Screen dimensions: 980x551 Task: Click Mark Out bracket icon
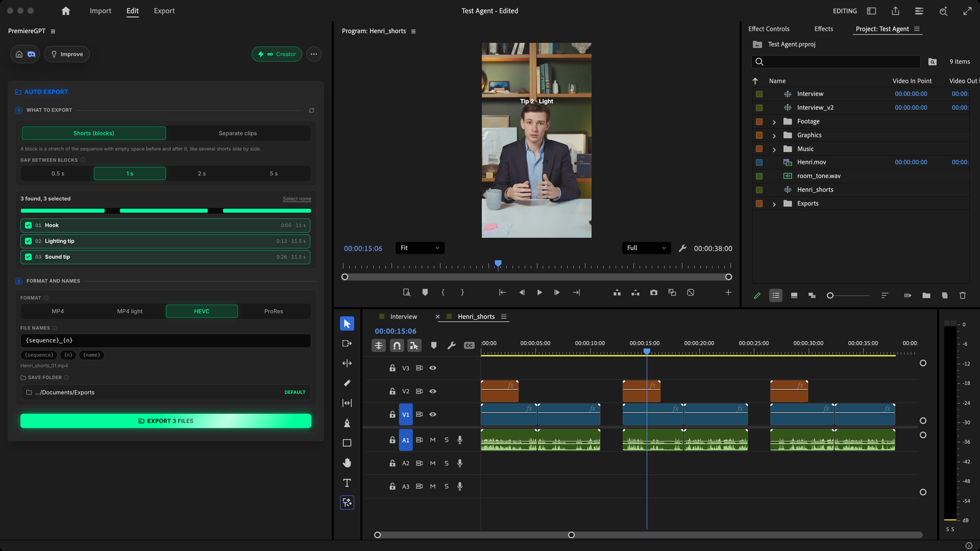(462, 293)
